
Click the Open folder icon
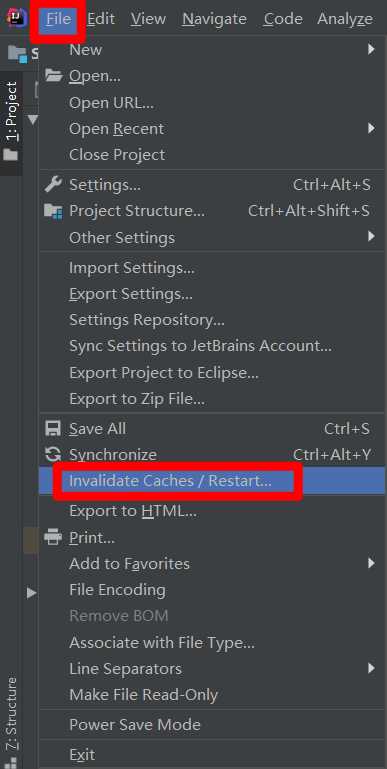[53, 76]
